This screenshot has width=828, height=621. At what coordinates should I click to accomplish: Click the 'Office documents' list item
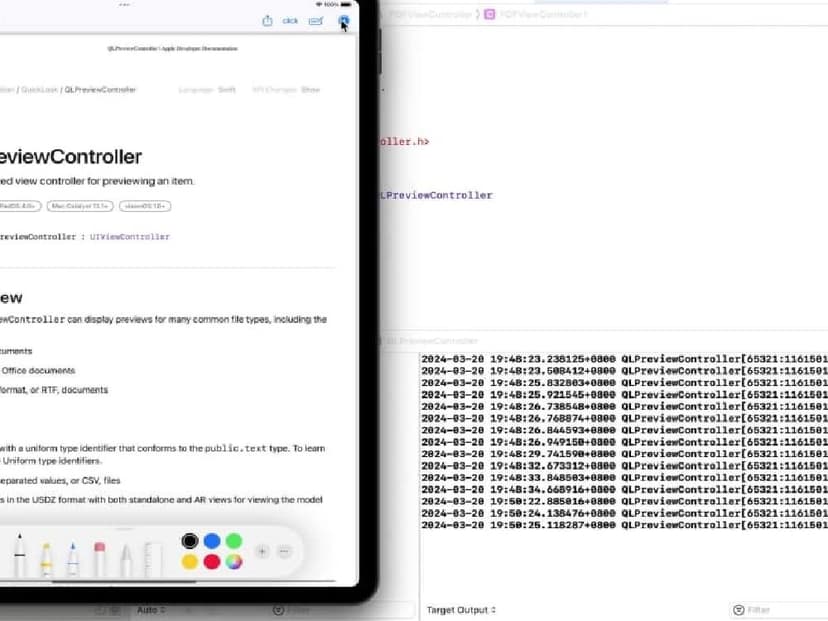tap(38, 371)
